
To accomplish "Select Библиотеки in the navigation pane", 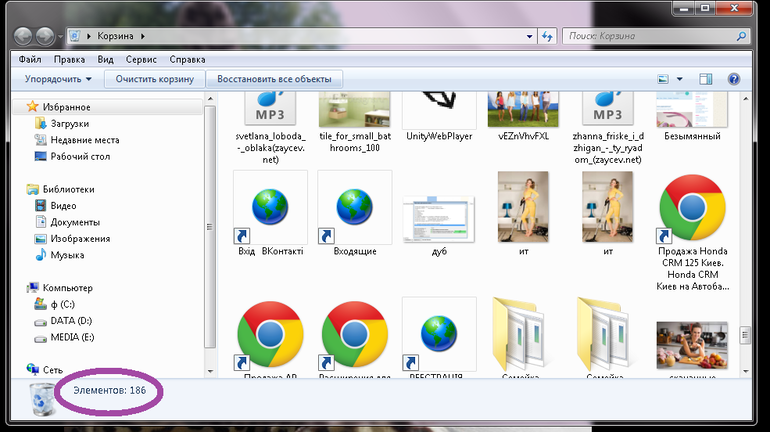I will coord(68,189).
